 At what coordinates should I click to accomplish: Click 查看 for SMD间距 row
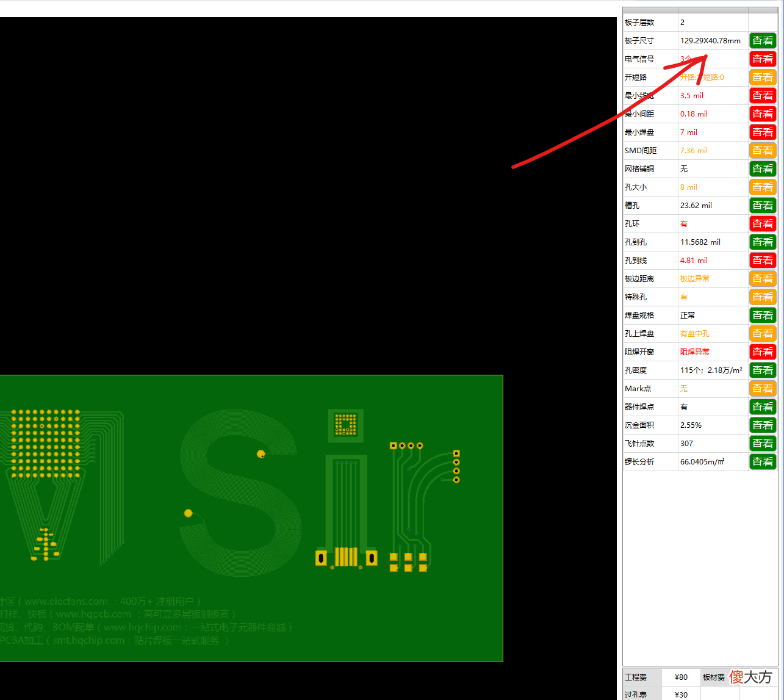click(x=763, y=151)
